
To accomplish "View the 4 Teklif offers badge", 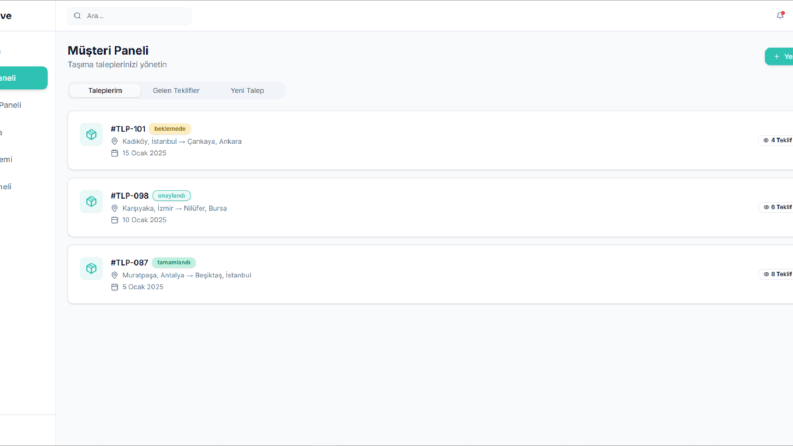I will pyautogui.click(x=776, y=140).
